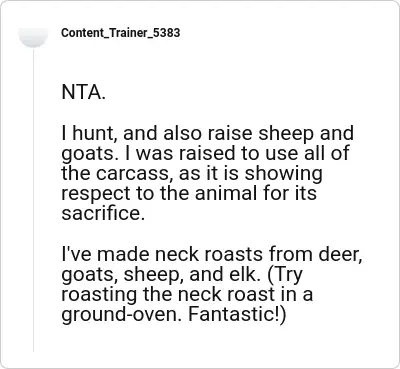Click the "NTA." verdict text
Viewport: 400px width, 369px height.
click(x=83, y=92)
